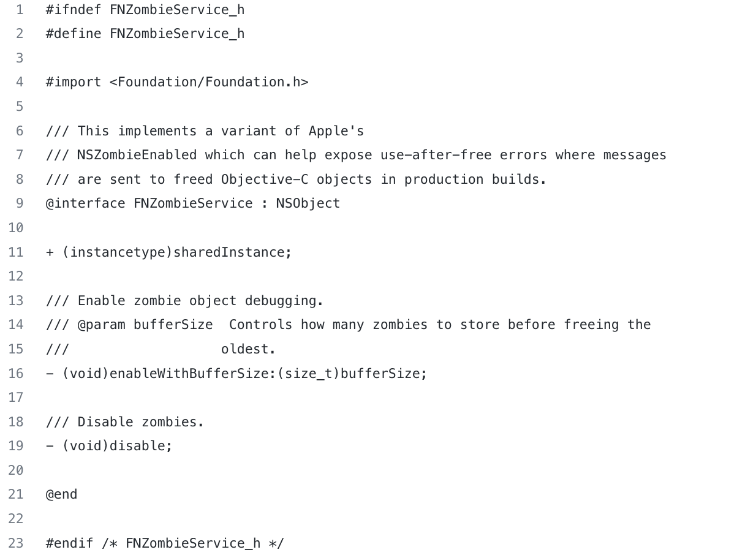The width and height of the screenshot is (756, 555).
Task: Click line number 11
Action: point(16,252)
